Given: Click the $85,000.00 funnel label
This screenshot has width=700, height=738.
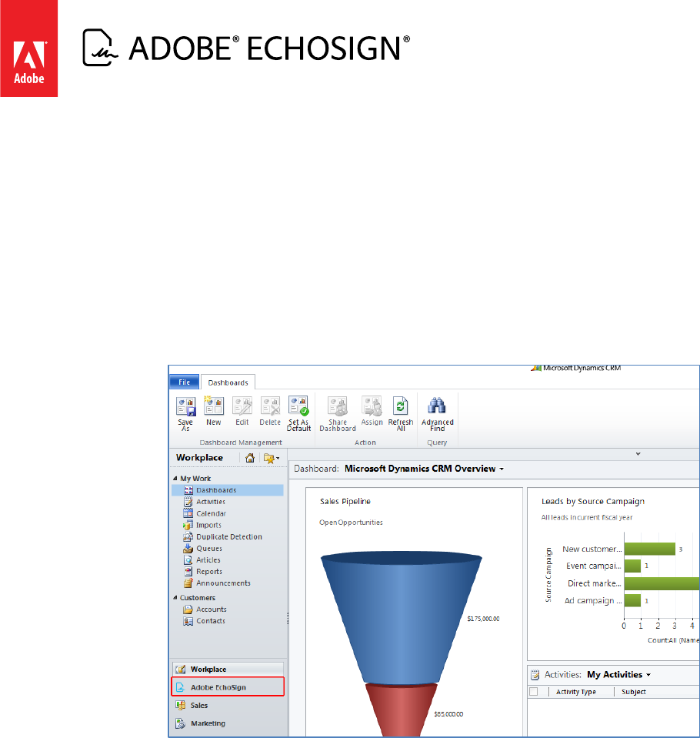Looking at the screenshot, I should click(x=448, y=714).
